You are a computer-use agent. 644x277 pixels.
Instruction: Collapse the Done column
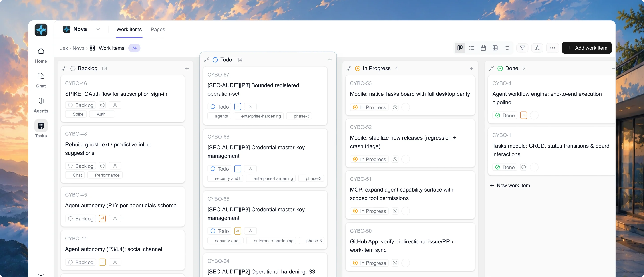(x=491, y=68)
